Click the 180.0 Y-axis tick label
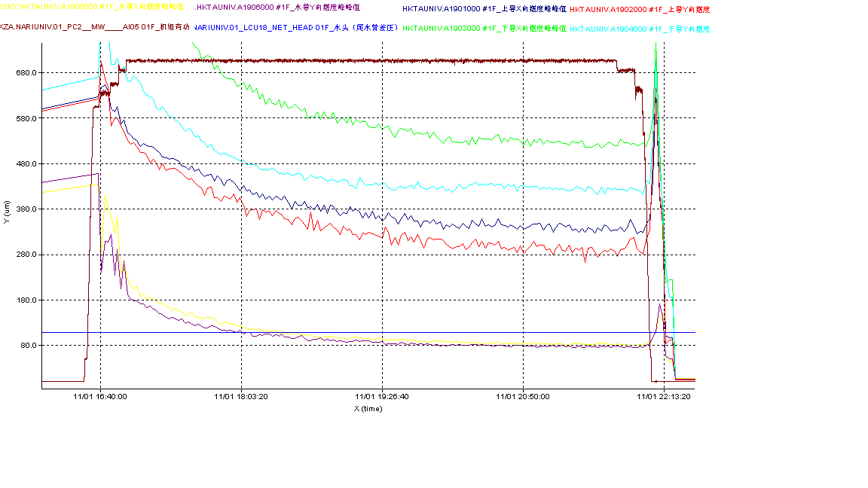 (x=27, y=300)
